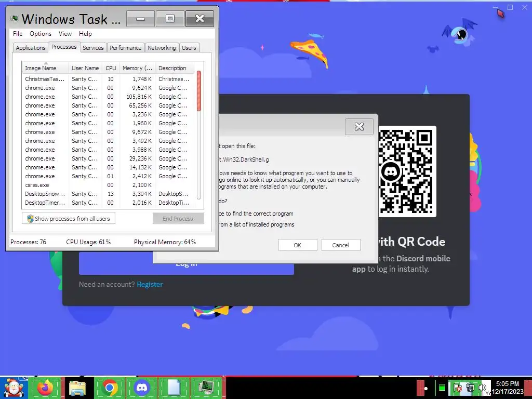This screenshot has height=399, width=532.
Task: Click the CPU Usage: 61% status text
Action: 88,242
